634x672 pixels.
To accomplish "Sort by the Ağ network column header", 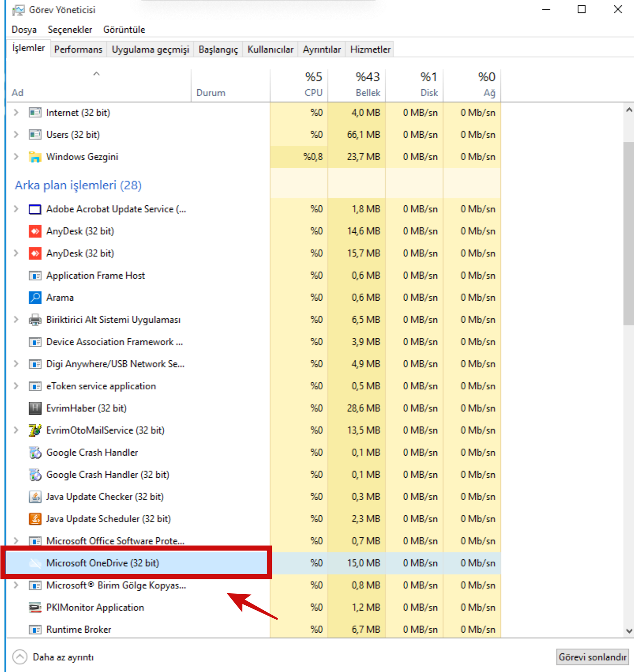I will pyautogui.click(x=472, y=85).
